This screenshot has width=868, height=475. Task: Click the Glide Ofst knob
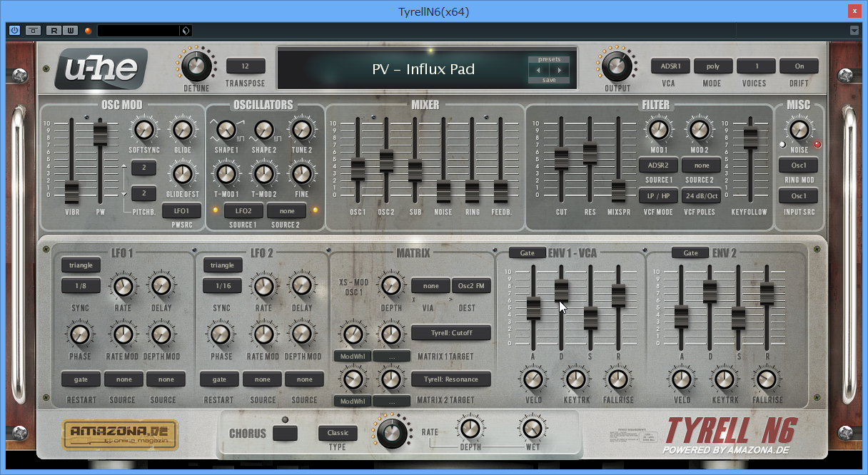[183, 173]
